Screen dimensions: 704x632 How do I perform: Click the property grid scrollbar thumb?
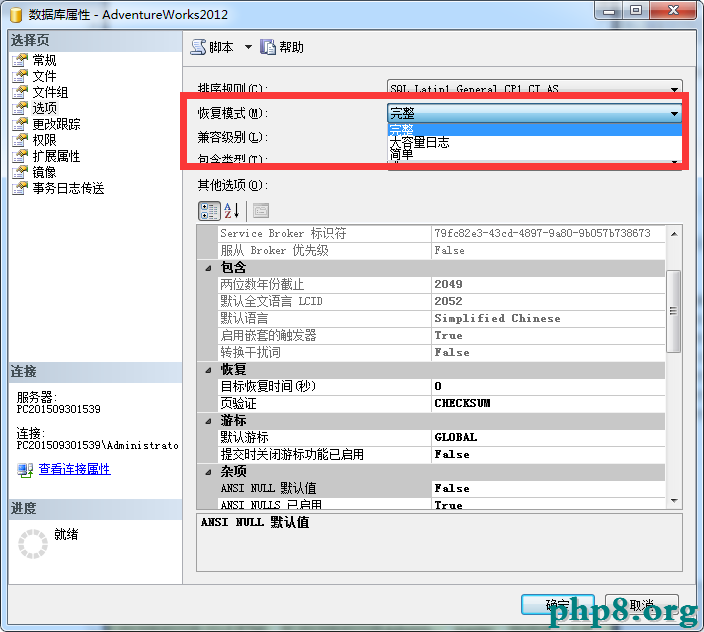[674, 311]
